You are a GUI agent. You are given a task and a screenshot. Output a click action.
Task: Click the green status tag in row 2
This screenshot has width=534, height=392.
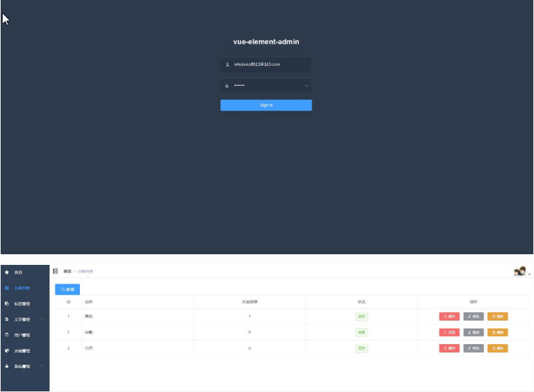362,333
